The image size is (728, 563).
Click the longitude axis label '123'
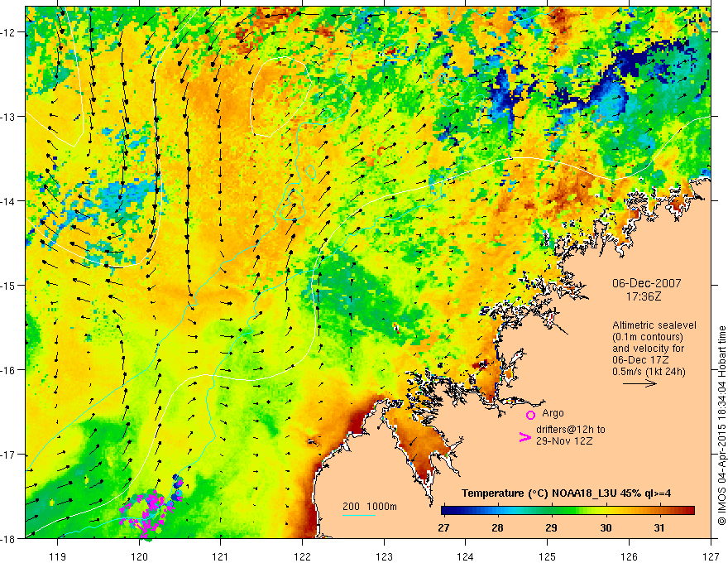(384, 556)
